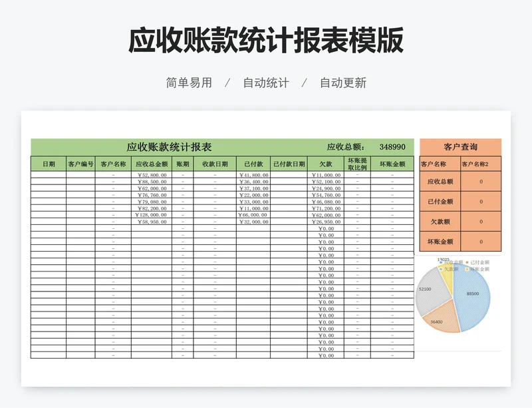
Task: Click the 欠款 column header
Action: pos(326,164)
